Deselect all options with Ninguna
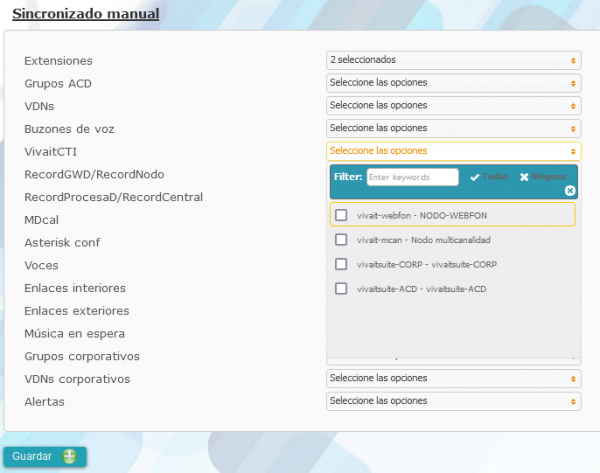This screenshot has width=600, height=473. click(543, 176)
